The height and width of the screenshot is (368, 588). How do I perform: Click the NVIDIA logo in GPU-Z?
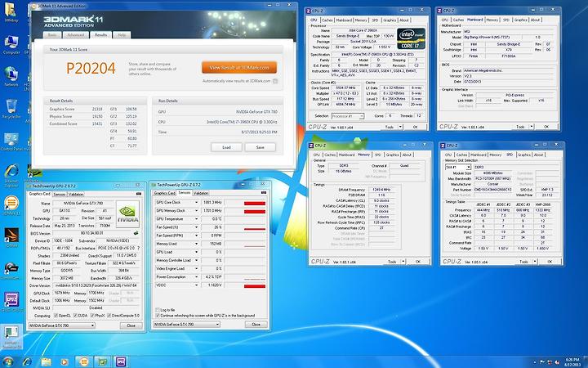(127, 214)
